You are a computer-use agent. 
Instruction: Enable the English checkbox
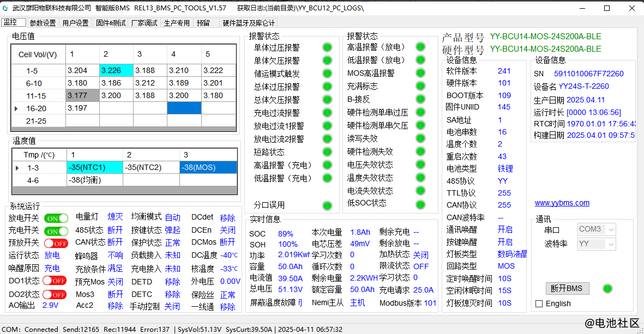pyautogui.click(x=539, y=303)
